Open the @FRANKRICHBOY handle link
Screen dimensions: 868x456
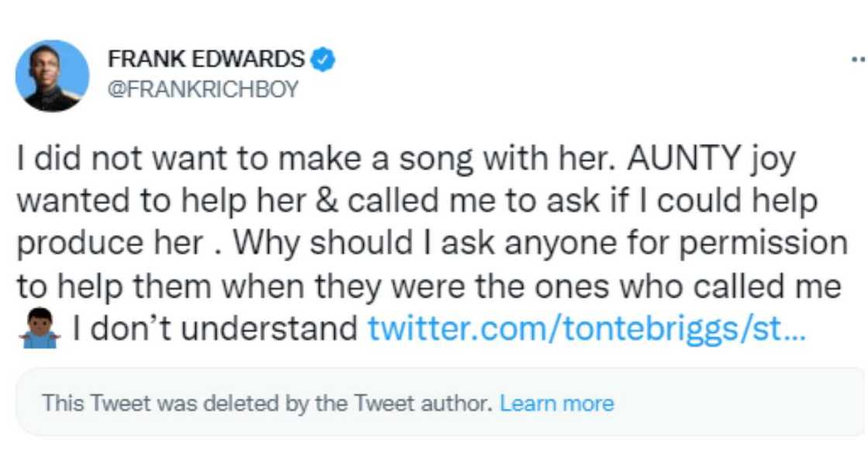[203, 89]
